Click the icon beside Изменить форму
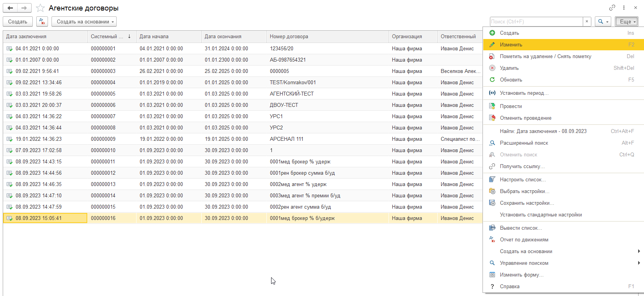 tap(492, 275)
